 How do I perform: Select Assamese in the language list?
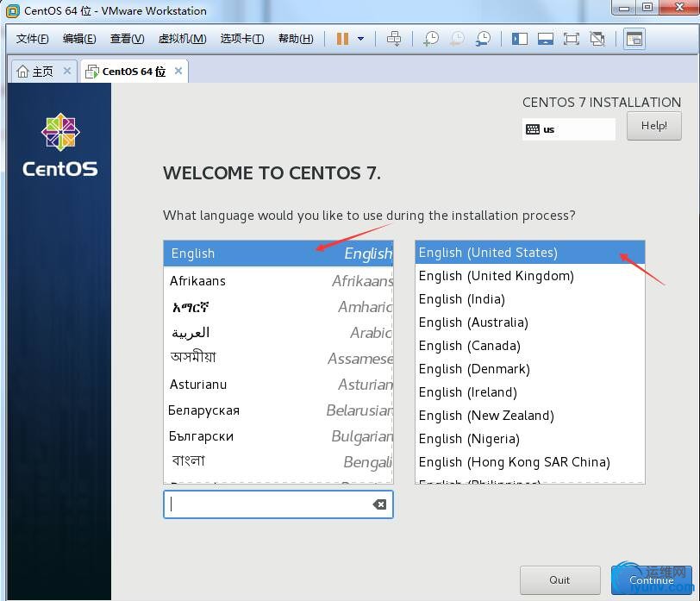(x=278, y=359)
